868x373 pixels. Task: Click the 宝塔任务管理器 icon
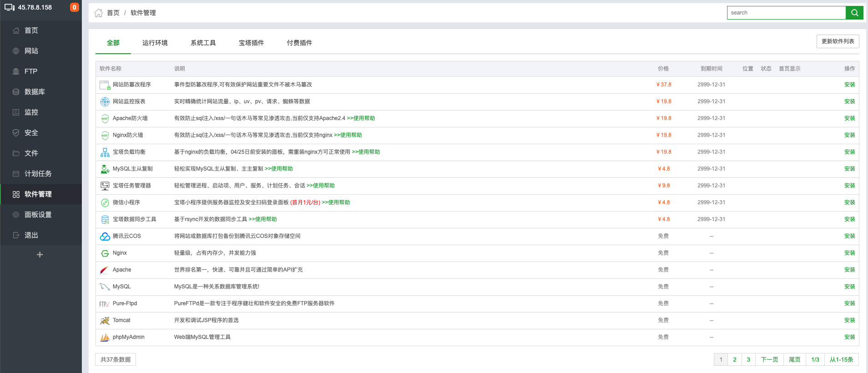(105, 186)
